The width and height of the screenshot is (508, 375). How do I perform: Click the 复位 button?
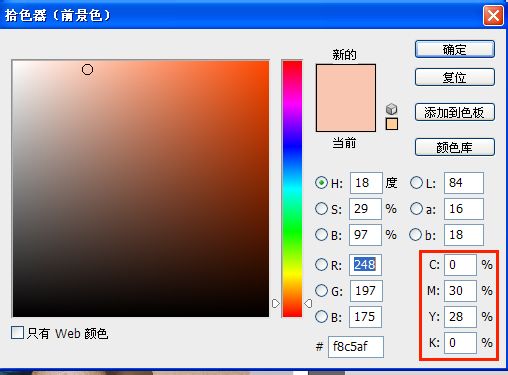pyautogui.click(x=455, y=77)
